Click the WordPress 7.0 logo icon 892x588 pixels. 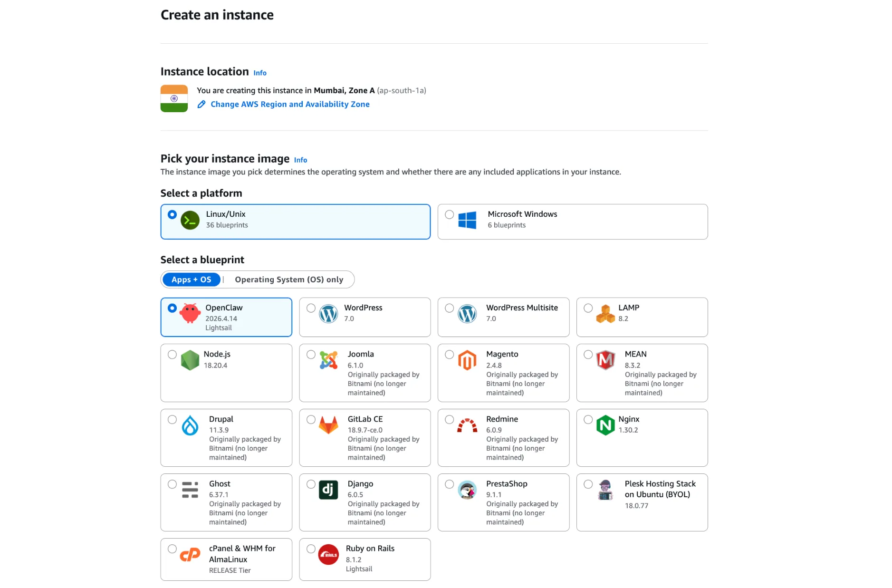(328, 314)
